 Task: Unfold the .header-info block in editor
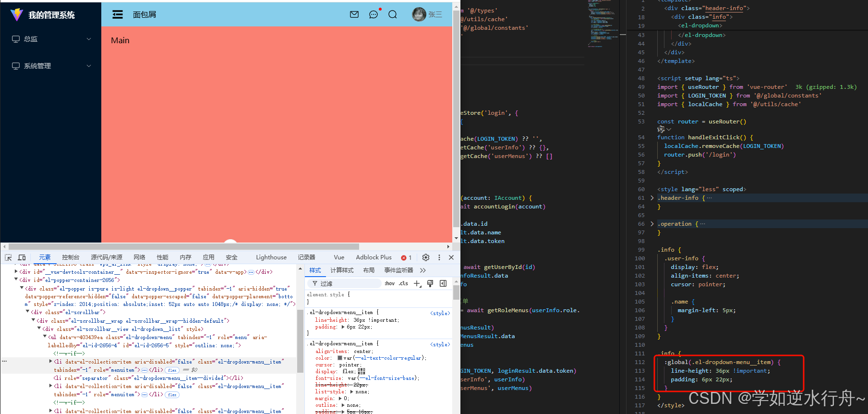(x=652, y=198)
